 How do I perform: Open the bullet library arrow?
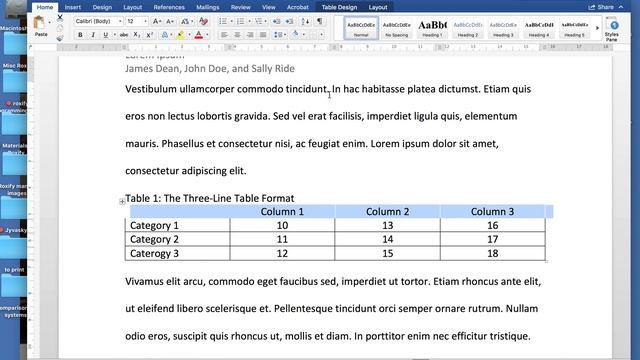coord(231,21)
